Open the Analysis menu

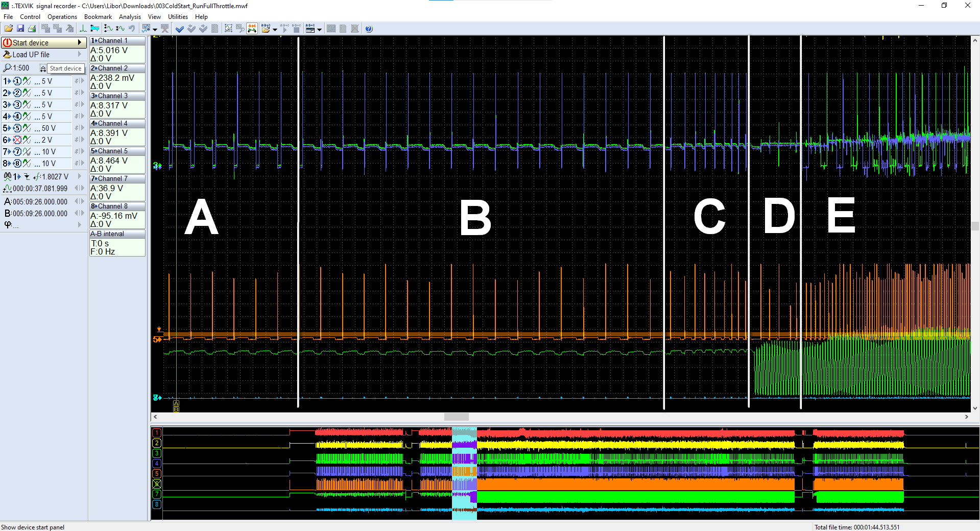(x=130, y=17)
